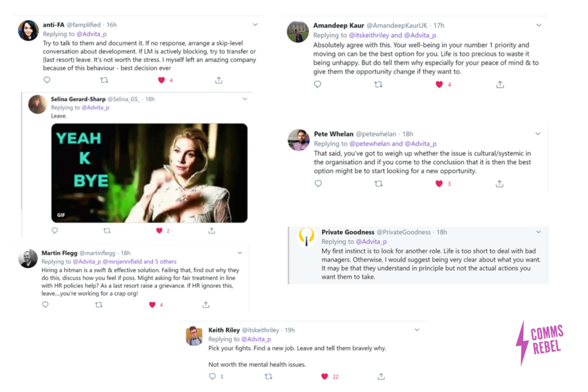Retweet Selina Gerard-Sharp's GIF reply
The image size is (588, 392).
(107, 231)
